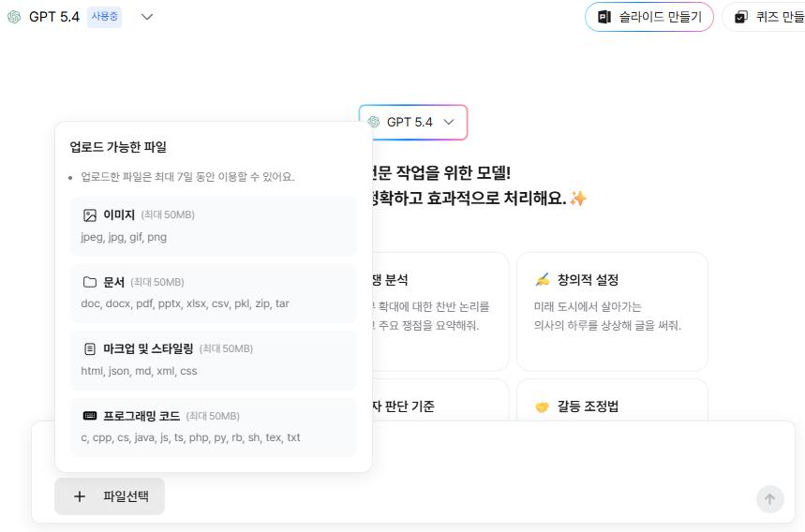Select the 마크업 및 스타일링 heading
Image resolution: width=805 pixels, height=532 pixels.
(148, 348)
